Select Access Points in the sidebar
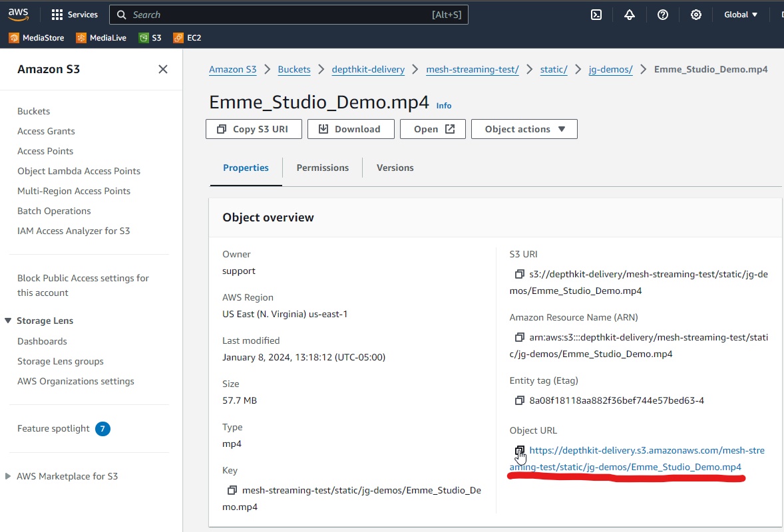The width and height of the screenshot is (784, 532). coord(45,152)
